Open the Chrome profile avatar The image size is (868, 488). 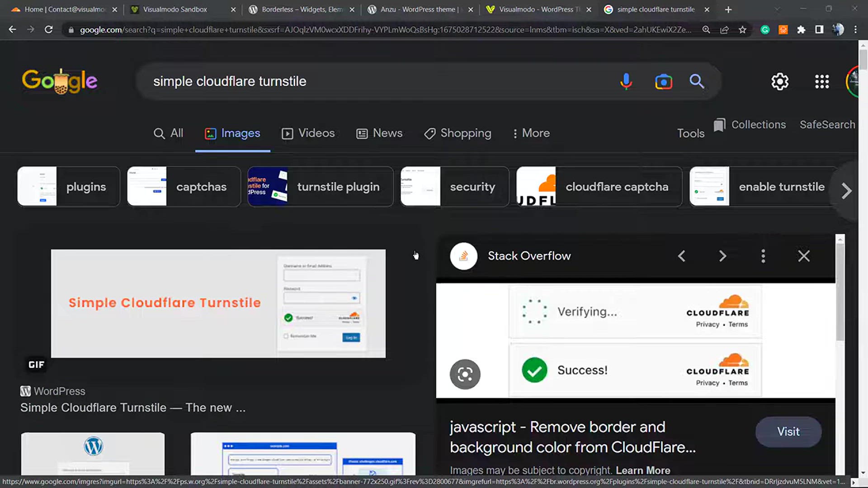coord(838,29)
